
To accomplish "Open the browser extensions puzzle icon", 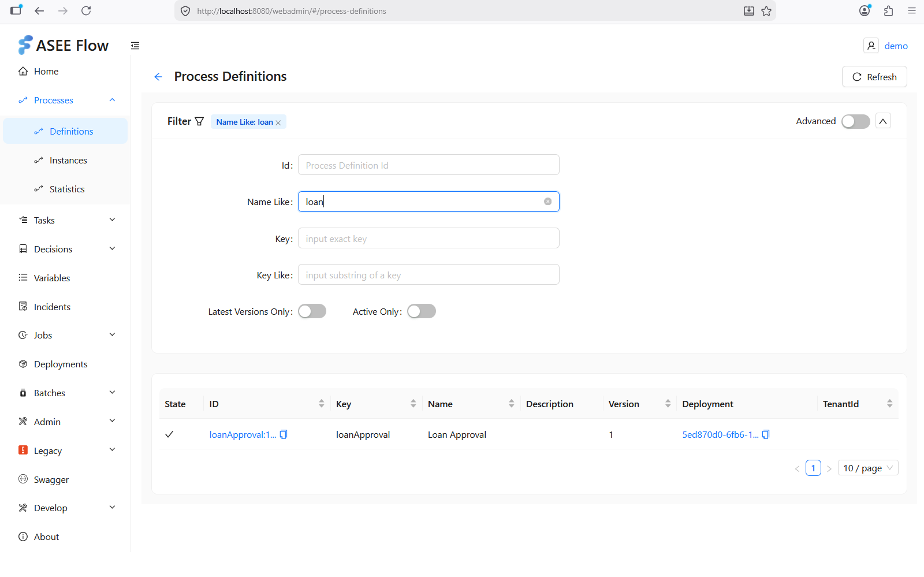I will 888,10.
